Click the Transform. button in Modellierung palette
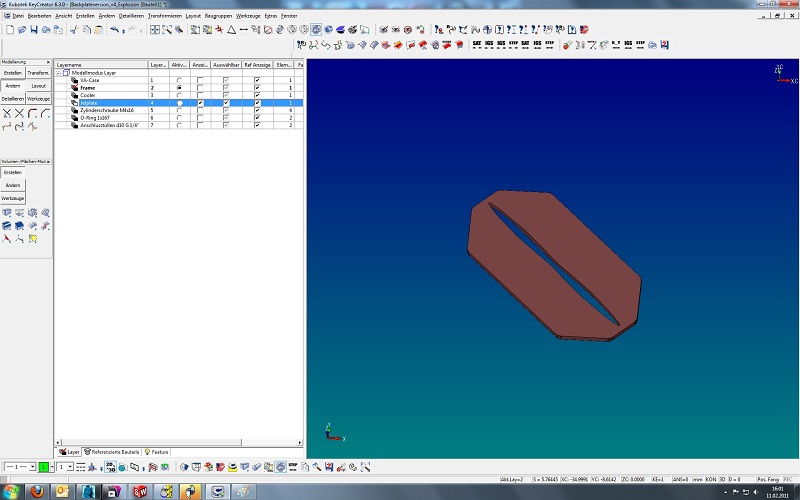This screenshot has height=500, width=800. click(38, 73)
